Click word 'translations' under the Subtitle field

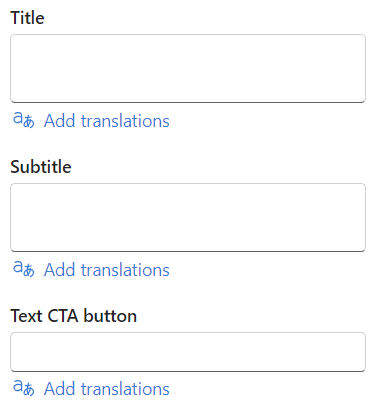tap(125, 270)
